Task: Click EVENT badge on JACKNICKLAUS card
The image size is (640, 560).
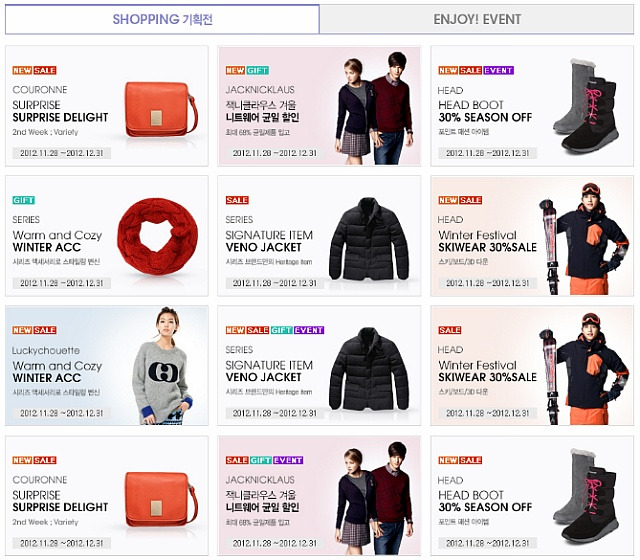Action: [288, 460]
